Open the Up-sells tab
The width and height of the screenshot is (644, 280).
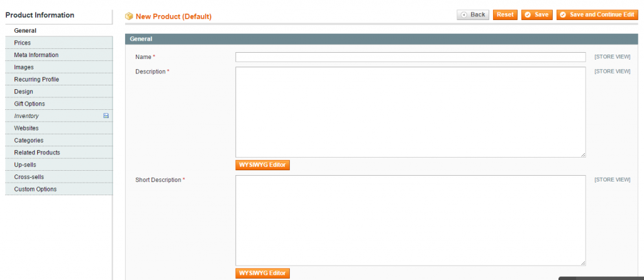[58, 165]
